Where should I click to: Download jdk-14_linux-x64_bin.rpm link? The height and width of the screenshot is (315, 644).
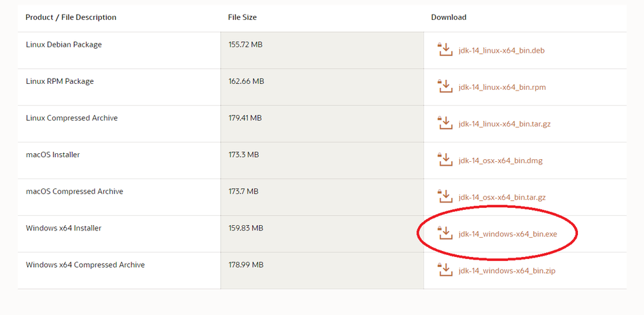[502, 87]
